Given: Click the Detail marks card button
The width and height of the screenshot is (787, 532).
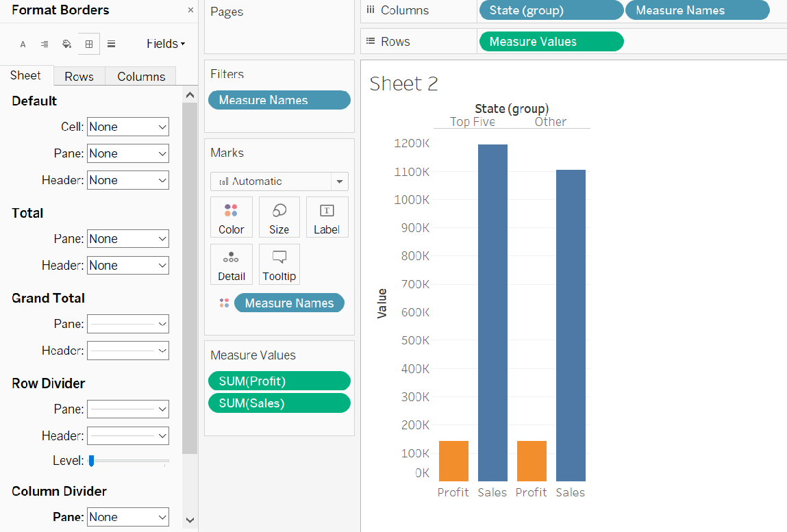Looking at the screenshot, I should [x=232, y=264].
